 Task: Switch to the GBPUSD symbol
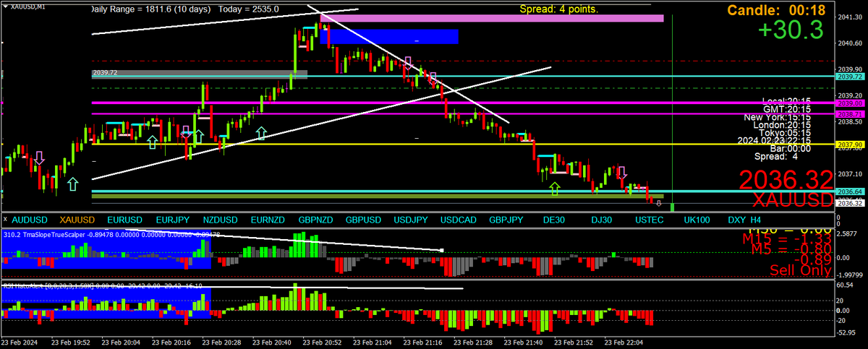tap(364, 219)
